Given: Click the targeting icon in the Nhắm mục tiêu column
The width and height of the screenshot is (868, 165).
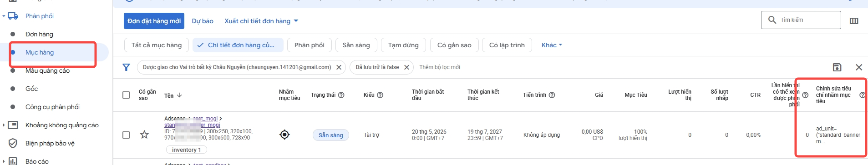Looking at the screenshot, I should (284, 135).
